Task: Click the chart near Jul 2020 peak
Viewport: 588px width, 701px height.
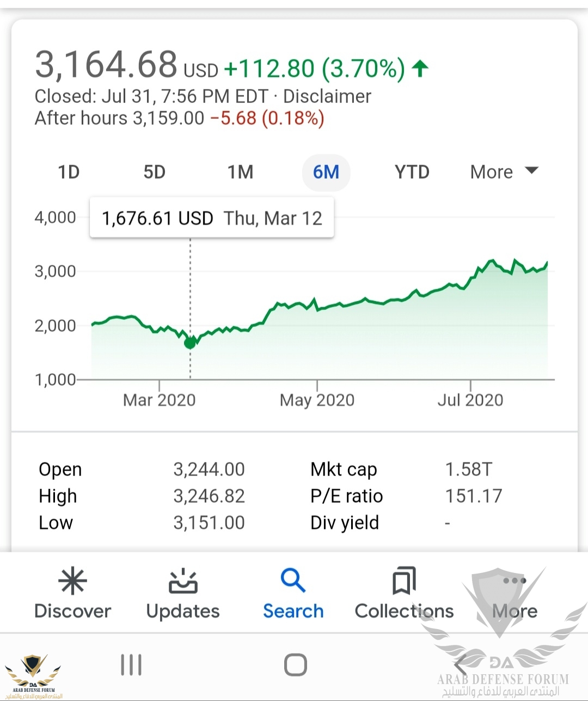Action: (x=493, y=261)
